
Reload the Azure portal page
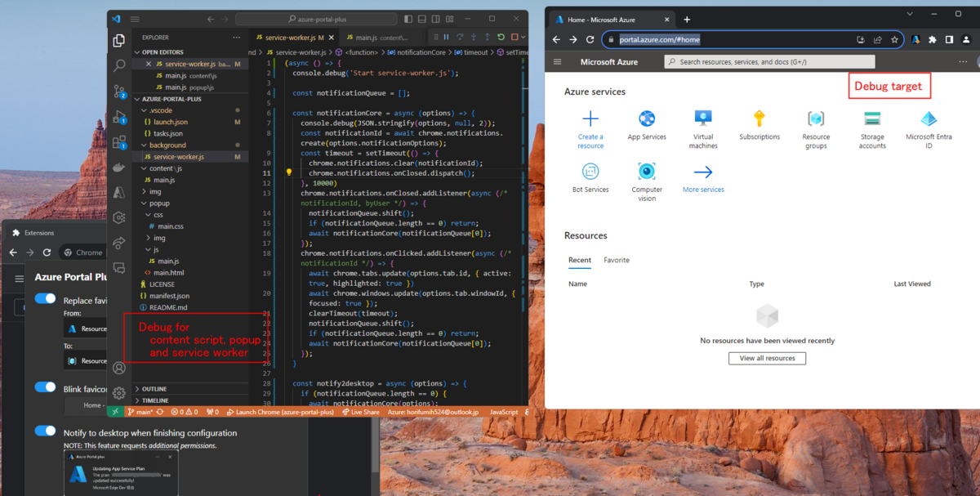coord(590,39)
